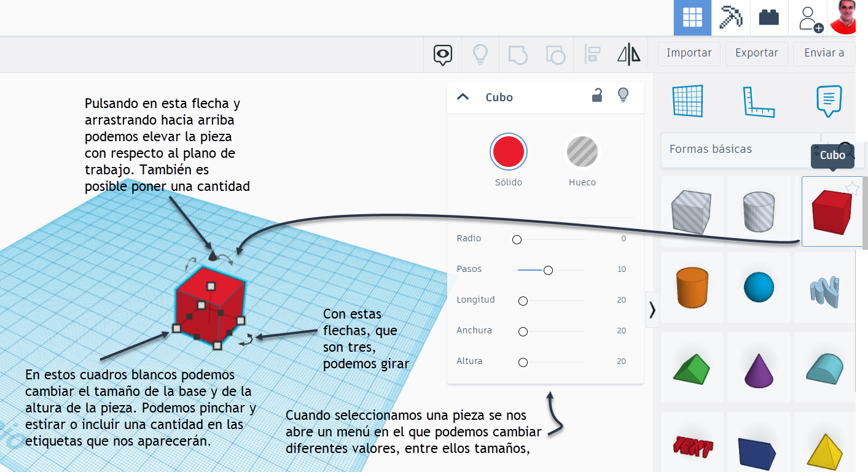Click the Exportar button
The width and height of the screenshot is (868, 472).
point(757,53)
